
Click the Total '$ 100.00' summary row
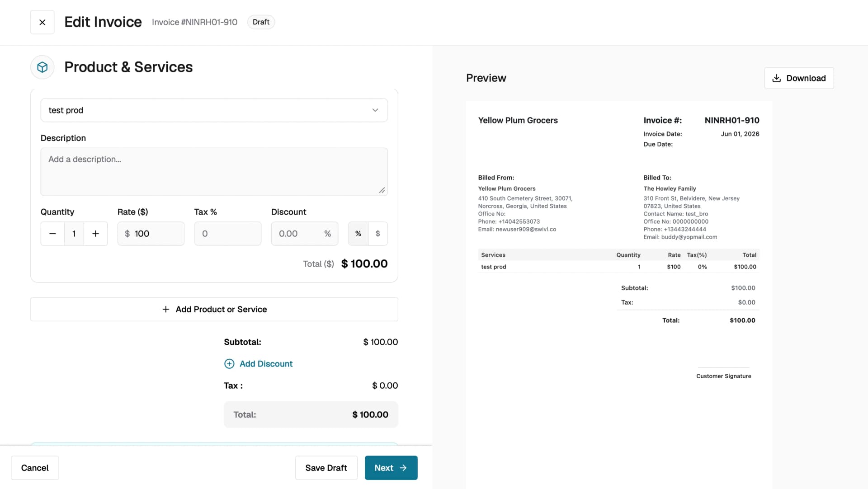click(311, 414)
